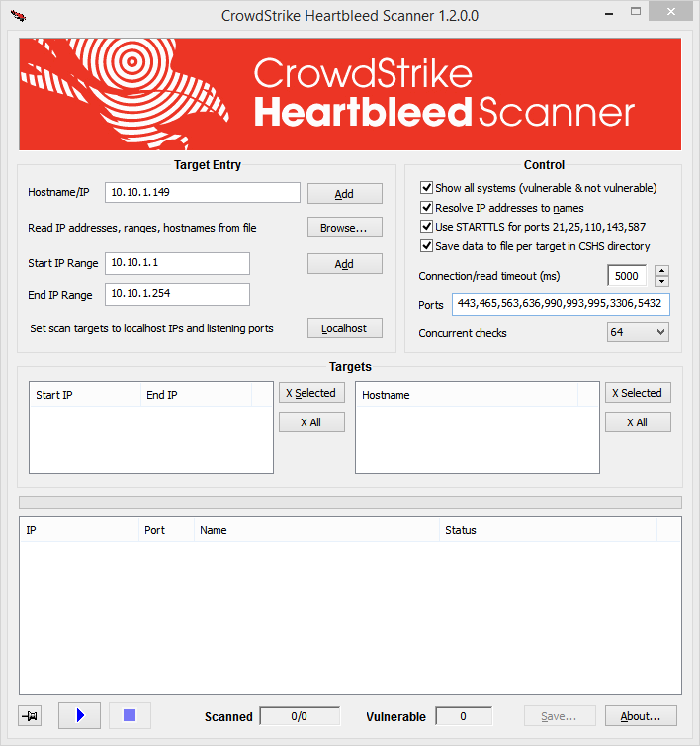Click the disabled Save button
The image size is (700, 746).
[x=560, y=716]
